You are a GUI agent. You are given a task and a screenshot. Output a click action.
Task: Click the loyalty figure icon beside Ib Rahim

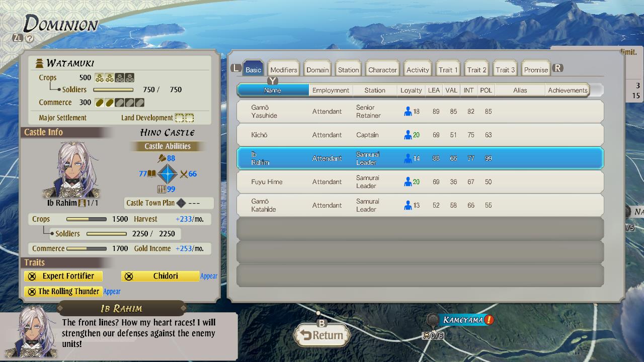[x=409, y=158]
